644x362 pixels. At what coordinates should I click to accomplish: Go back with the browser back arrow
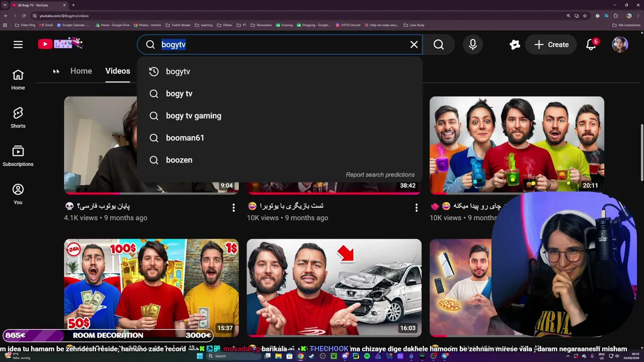(x=6, y=16)
